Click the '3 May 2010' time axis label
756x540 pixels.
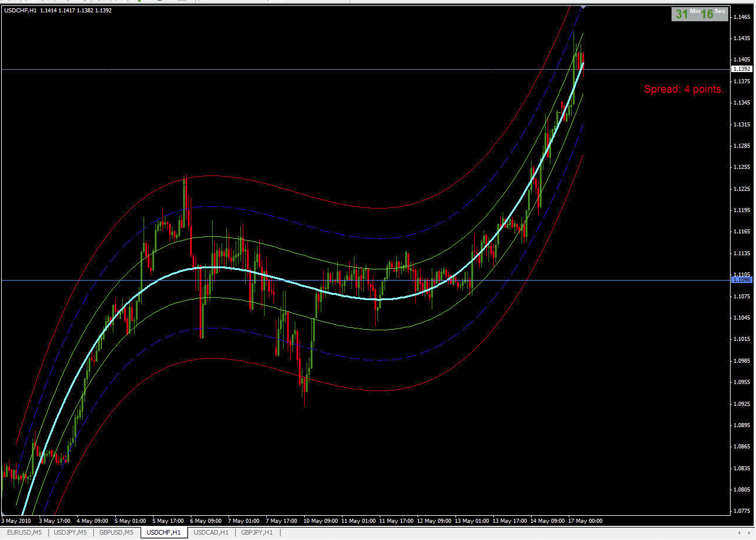point(16,521)
